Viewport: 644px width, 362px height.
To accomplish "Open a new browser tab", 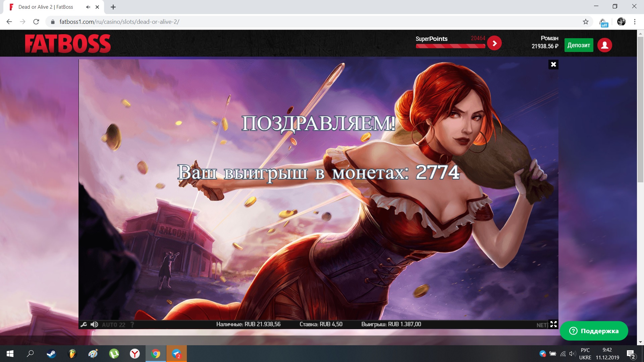I will click(113, 7).
